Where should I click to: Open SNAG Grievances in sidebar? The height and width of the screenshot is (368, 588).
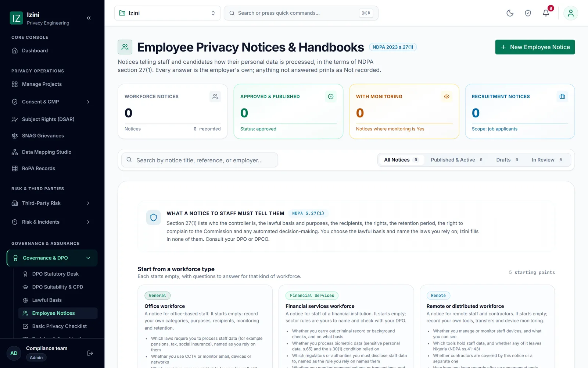click(52, 136)
